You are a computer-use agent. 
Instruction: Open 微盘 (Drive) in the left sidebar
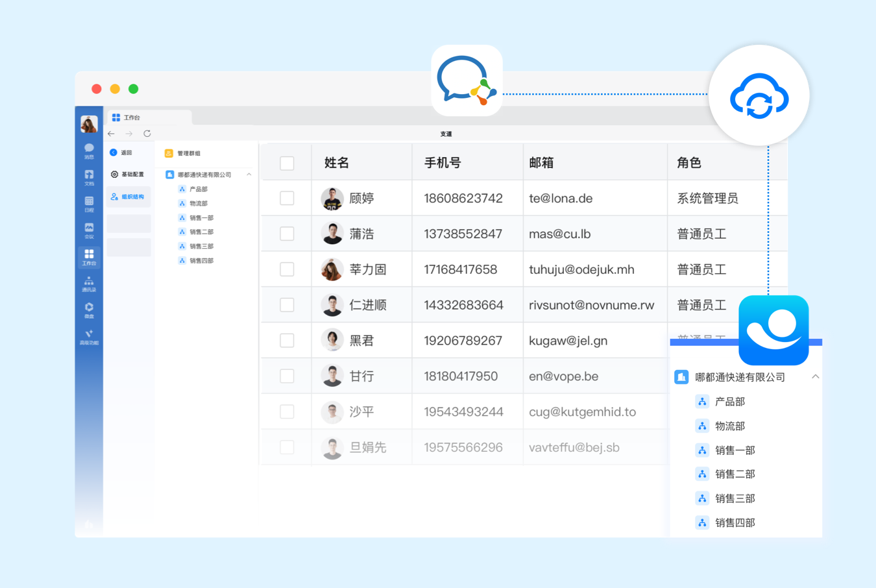[89, 310]
